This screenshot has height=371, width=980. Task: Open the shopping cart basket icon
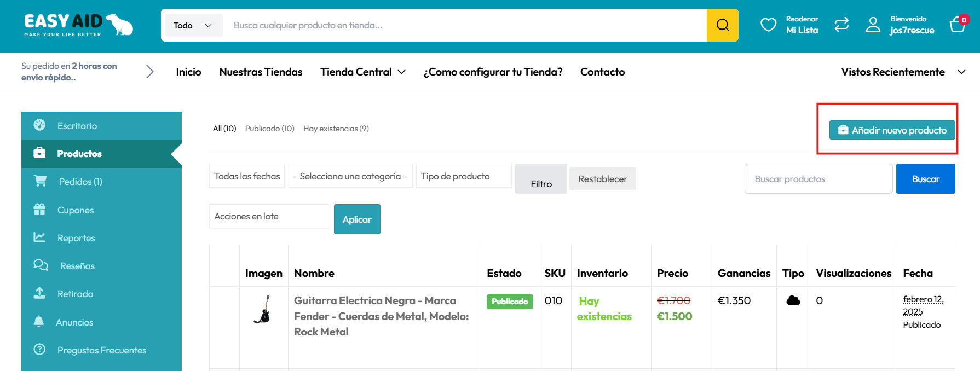958,25
